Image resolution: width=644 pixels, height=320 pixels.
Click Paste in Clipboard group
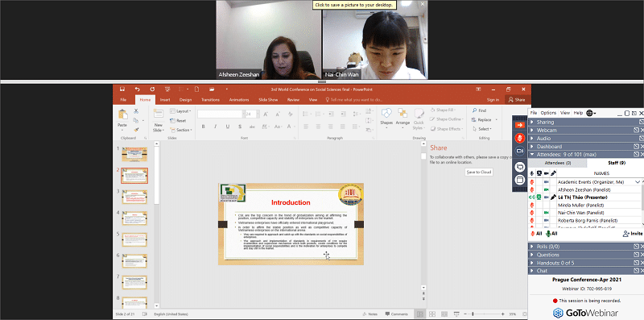click(122, 118)
